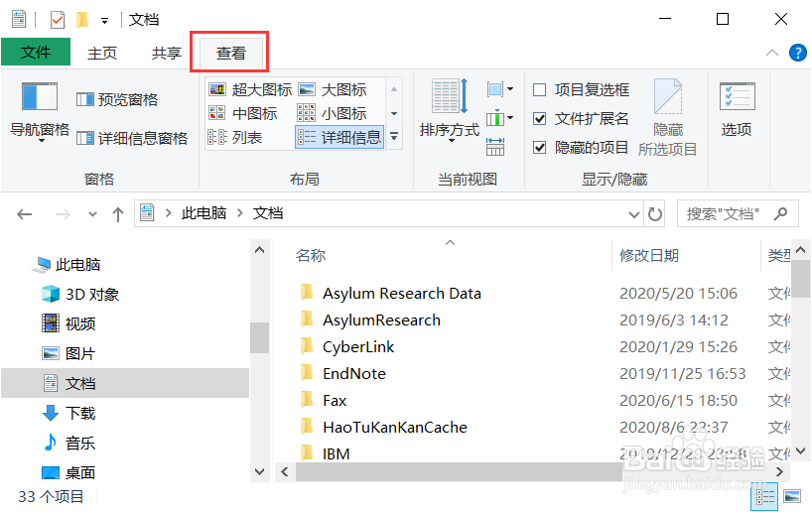Select 文档 in the navigation tree
The image size is (812, 512).
click(x=125, y=383)
